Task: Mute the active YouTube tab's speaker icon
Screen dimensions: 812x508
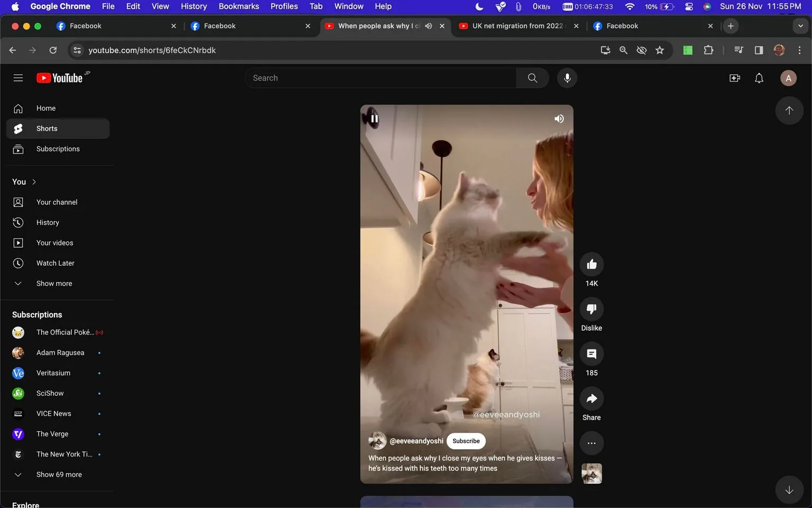Action: pos(428,25)
